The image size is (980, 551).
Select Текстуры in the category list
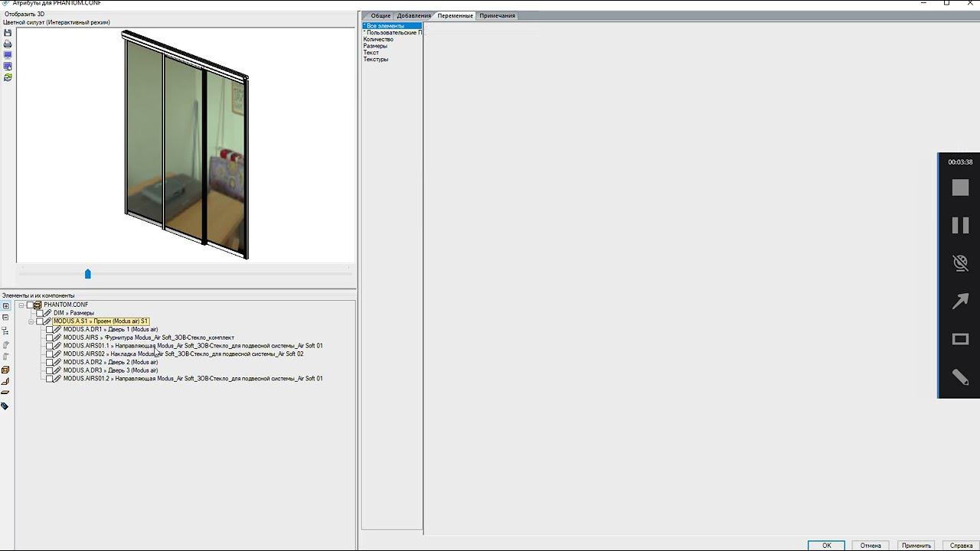[x=376, y=59]
